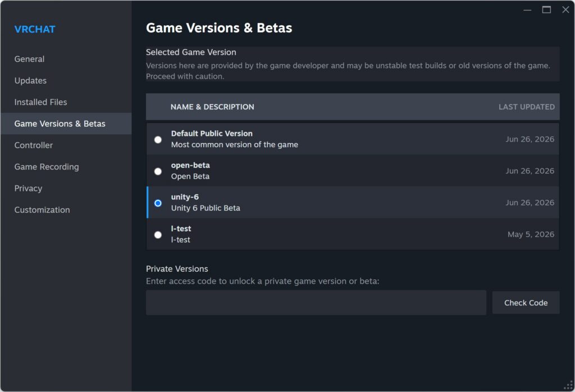Viewport: 575px width, 392px height.
Task: Click the unity-6 row's Jun 26, 2026 date
Action: (x=530, y=203)
